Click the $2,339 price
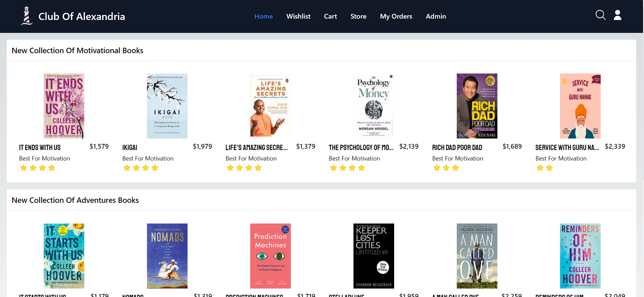The image size is (644, 297). pos(615,146)
